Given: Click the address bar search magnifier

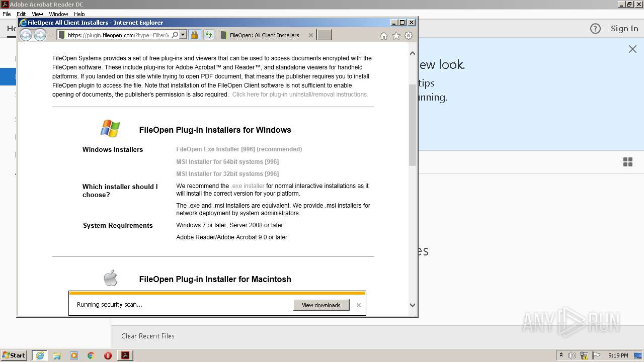Looking at the screenshot, I should pyautogui.click(x=175, y=35).
